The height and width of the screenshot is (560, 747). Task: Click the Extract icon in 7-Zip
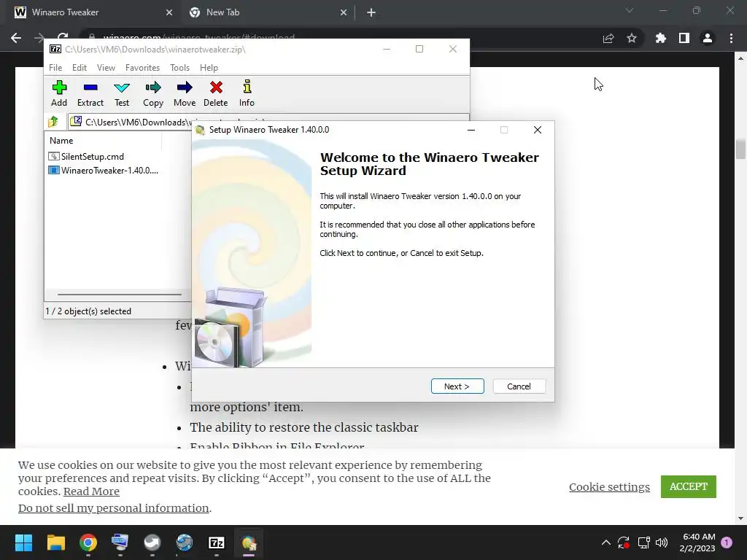click(x=90, y=93)
